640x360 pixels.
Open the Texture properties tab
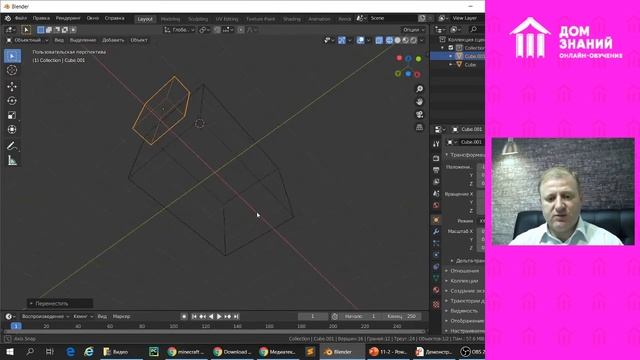[436, 304]
